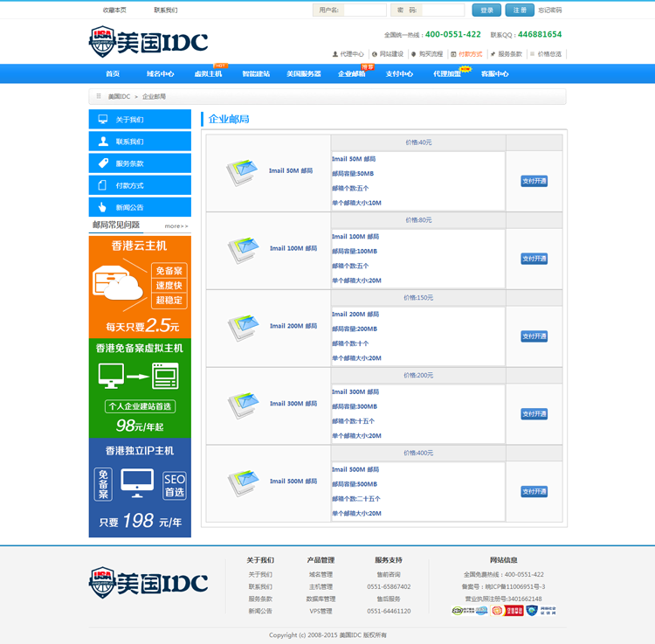The height and width of the screenshot is (644, 655).
Task: Click the hand pointer icon beside 新闻公告
Action: tap(102, 207)
